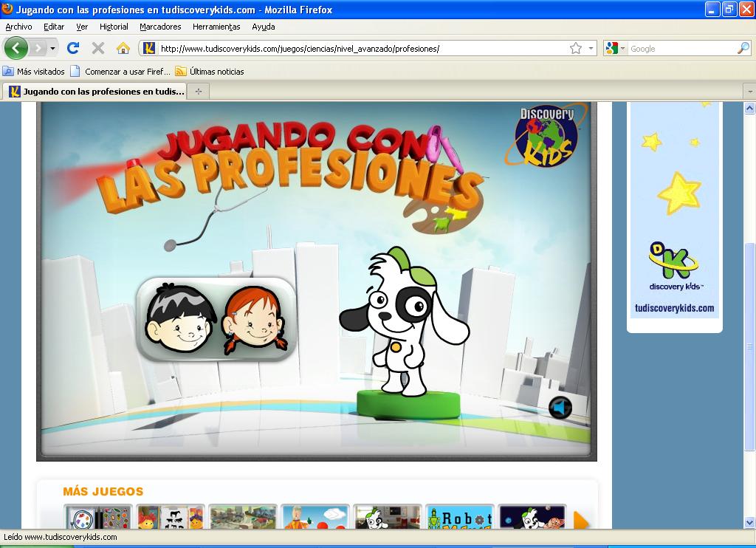The image size is (756, 548).
Task: Open the farm landscape game thumbnail
Action: [242, 517]
